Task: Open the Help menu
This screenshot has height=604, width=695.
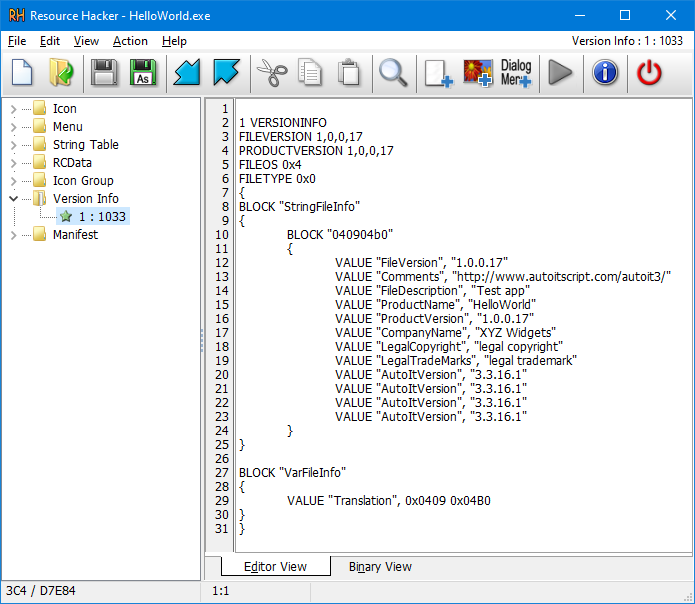Action: (x=174, y=41)
